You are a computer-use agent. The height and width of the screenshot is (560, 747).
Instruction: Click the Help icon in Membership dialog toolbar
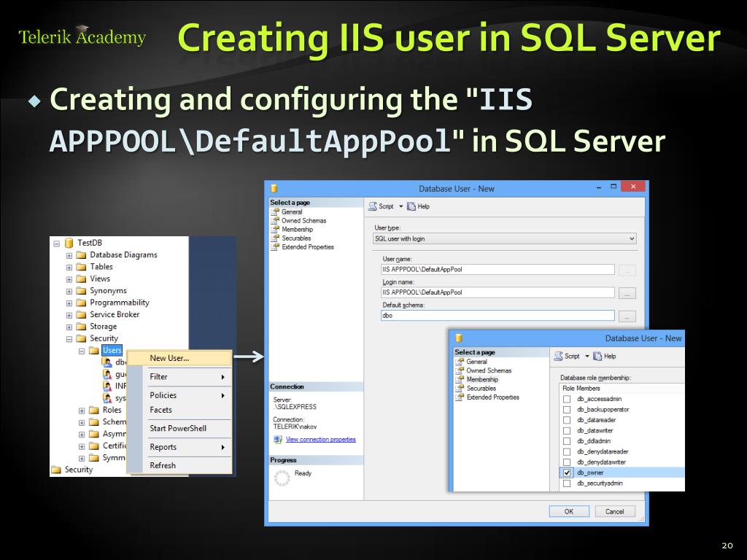click(597, 356)
